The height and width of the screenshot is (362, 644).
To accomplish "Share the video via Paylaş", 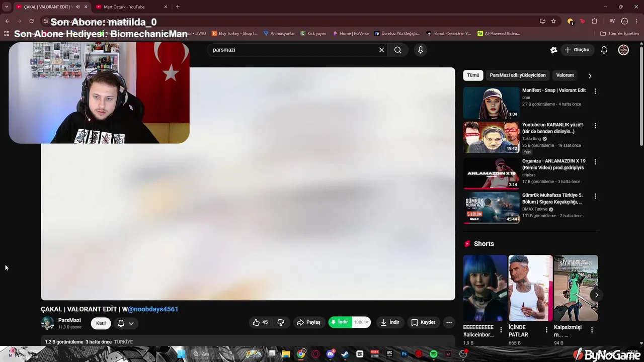I will (308, 322).
